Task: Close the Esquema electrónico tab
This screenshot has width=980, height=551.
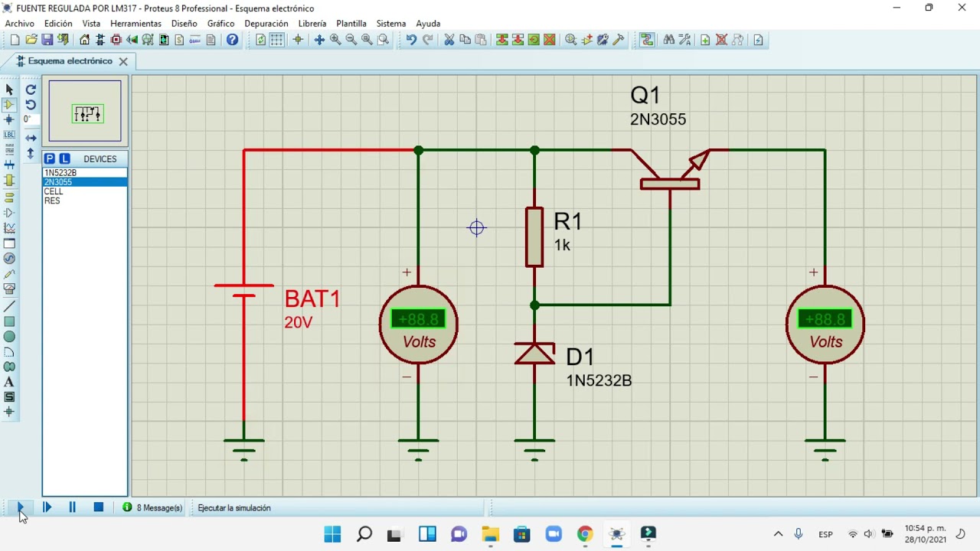Action: (123, 61)
